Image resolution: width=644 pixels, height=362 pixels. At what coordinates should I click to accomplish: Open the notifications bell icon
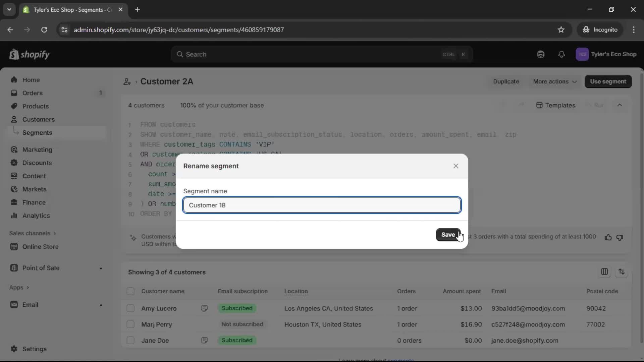561,54
